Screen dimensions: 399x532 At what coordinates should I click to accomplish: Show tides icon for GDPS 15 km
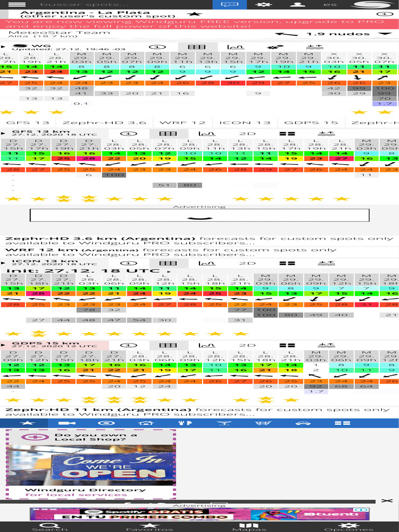coord(326,345)
